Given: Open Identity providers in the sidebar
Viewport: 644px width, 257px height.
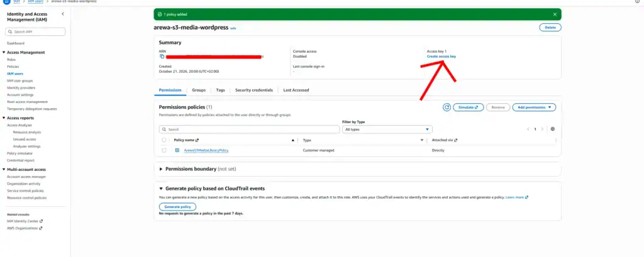Looking at the screenshot, I should 21,88.
